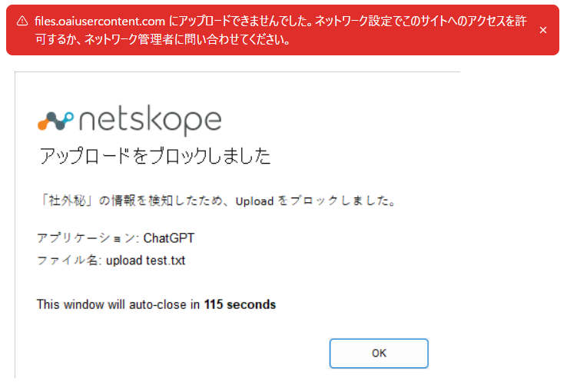Click the warning triangle icon in red banner
This screenshot has height=392, width=577.
[x=22, y=21]
